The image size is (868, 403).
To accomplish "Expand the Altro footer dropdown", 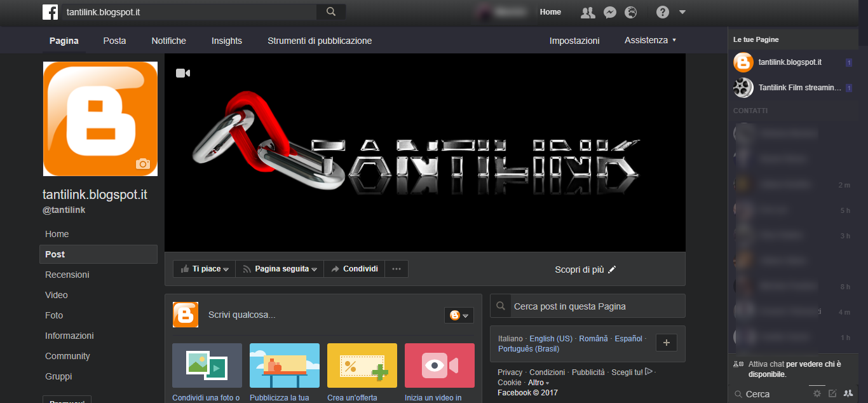I will click(x=538, y=383).
